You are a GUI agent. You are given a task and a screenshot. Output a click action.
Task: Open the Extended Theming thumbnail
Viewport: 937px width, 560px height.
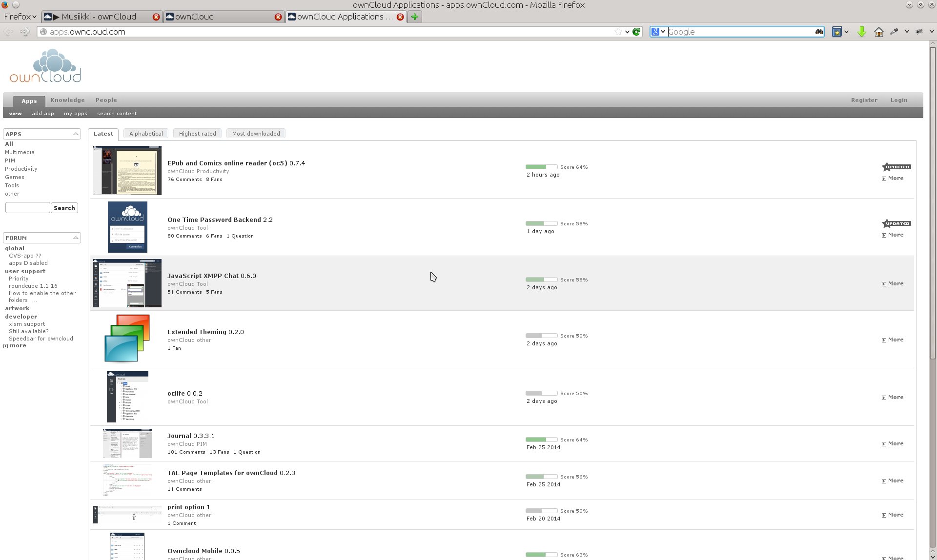pyautogui.click(x=127, y=338)
